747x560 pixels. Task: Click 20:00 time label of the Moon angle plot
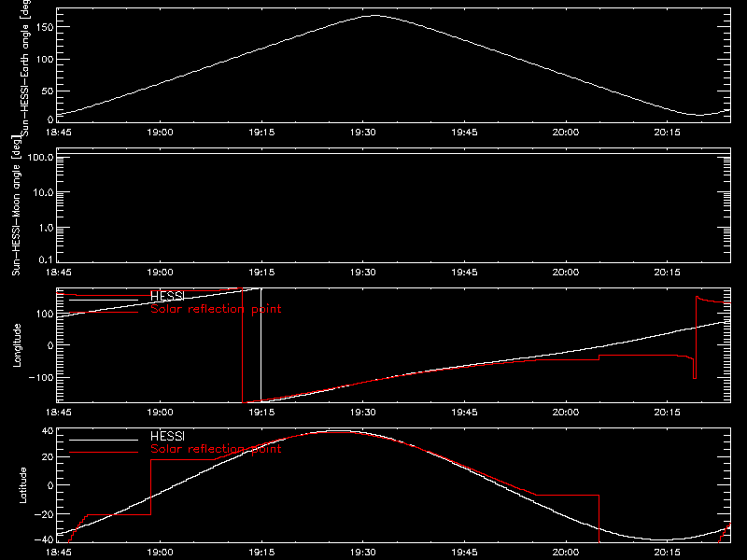click(566, 273)
